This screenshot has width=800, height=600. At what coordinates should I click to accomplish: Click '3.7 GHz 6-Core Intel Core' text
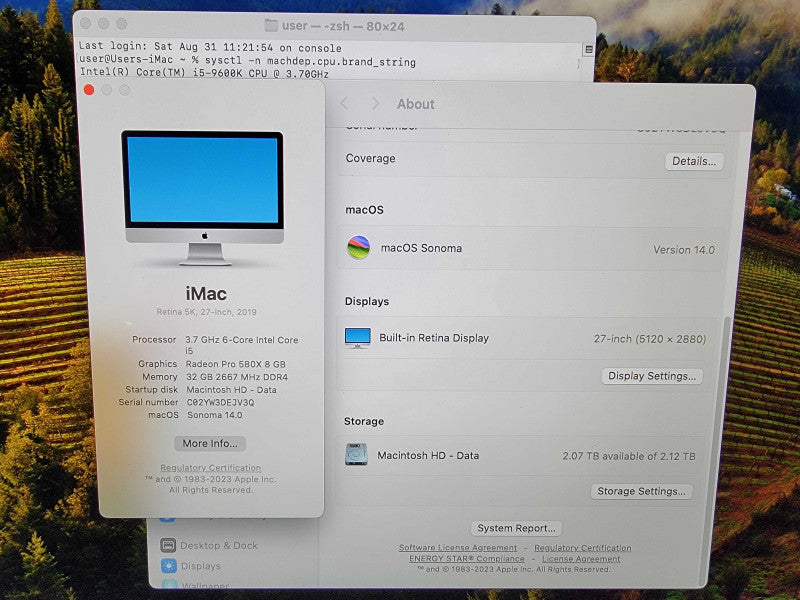(242, 340)
